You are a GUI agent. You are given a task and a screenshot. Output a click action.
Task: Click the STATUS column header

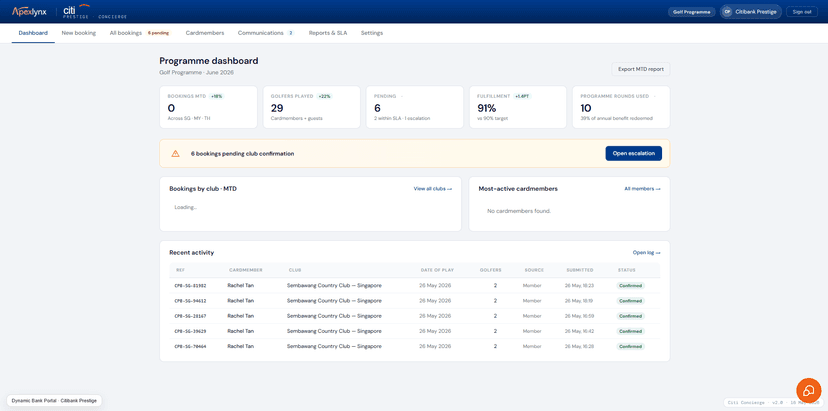(627, 270)
